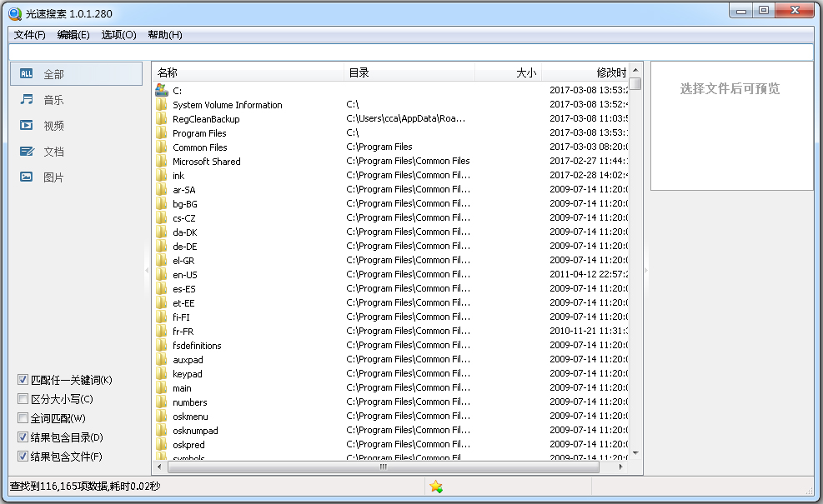Image resolution: width=823 pixels, height=504 pixels.
Task: Sort results by 名称 column header
Action: pos(248,73)
